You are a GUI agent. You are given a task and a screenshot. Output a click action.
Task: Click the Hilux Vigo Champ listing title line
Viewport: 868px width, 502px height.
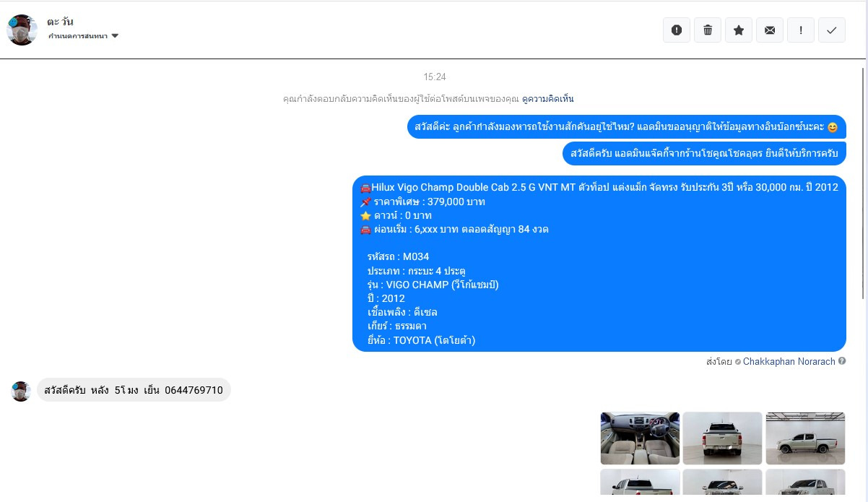(x=599, y=187)
